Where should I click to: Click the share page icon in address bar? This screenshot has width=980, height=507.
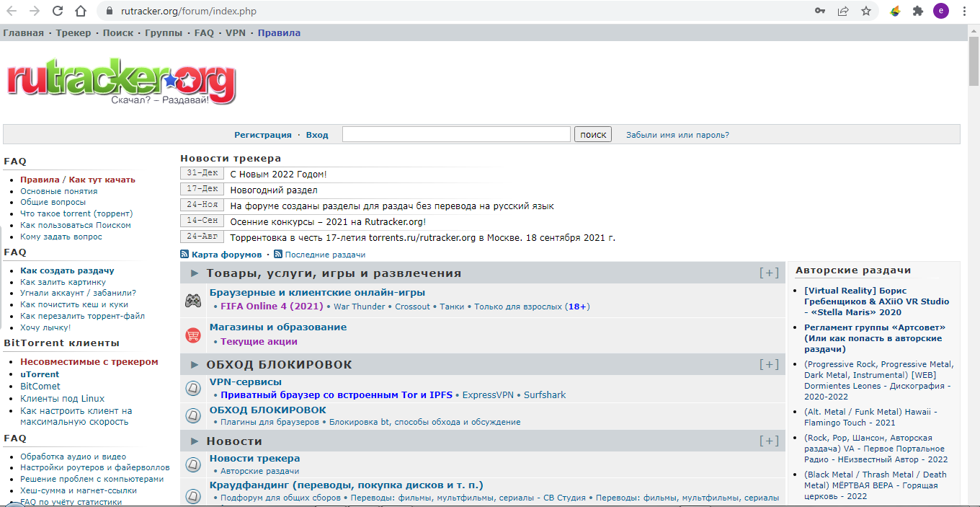point(843,11)
